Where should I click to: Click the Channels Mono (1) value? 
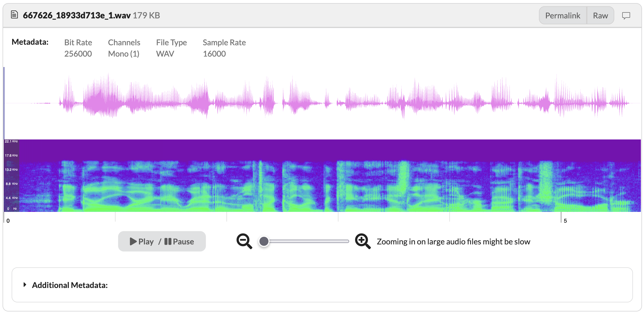click(x=124, y=54)
